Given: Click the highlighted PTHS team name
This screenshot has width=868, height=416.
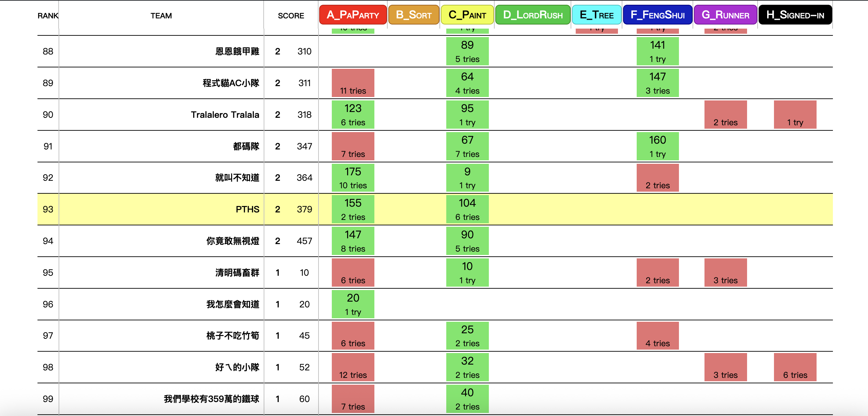Looking at the screenshot, I should point(247,209).
